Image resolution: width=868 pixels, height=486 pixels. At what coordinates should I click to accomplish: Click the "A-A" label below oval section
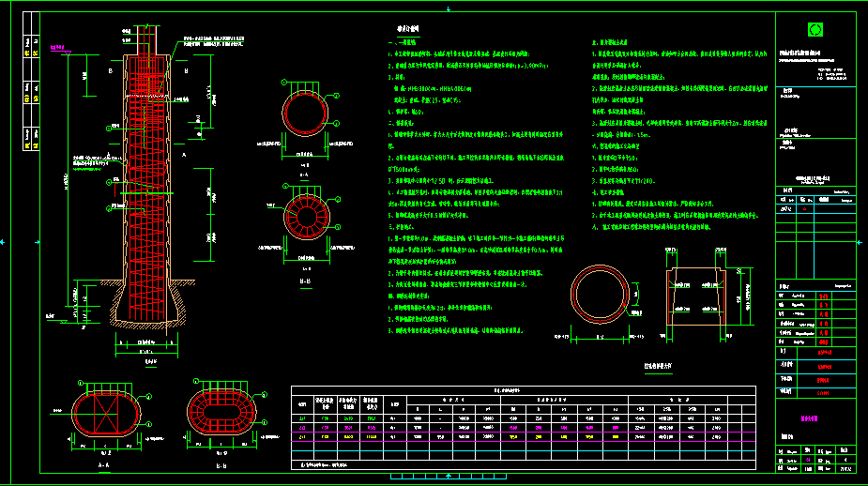[x=103, y=465]
